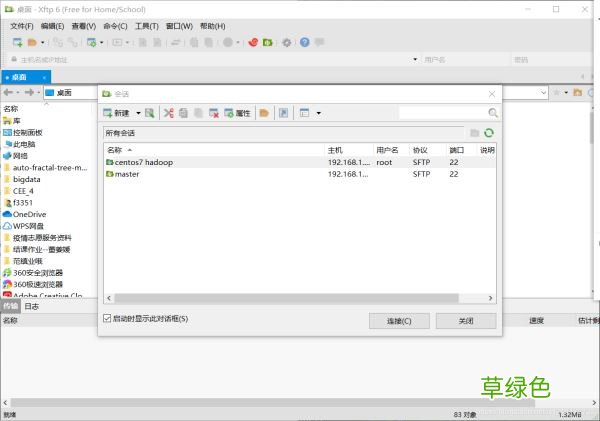Sort sessions by the 名称 column header
The height and width of the screenshot is (421, 600).
[214, 150]
